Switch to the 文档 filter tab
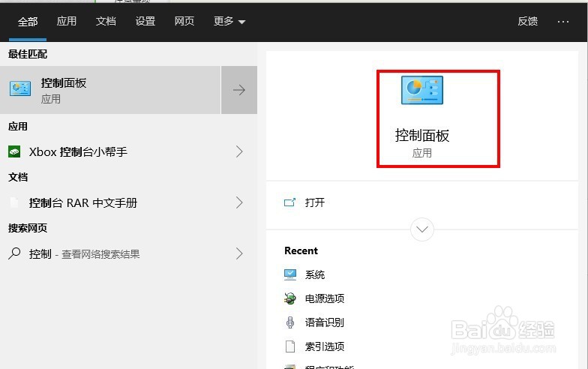Screen dimensions: 588x369 (106, 21)
